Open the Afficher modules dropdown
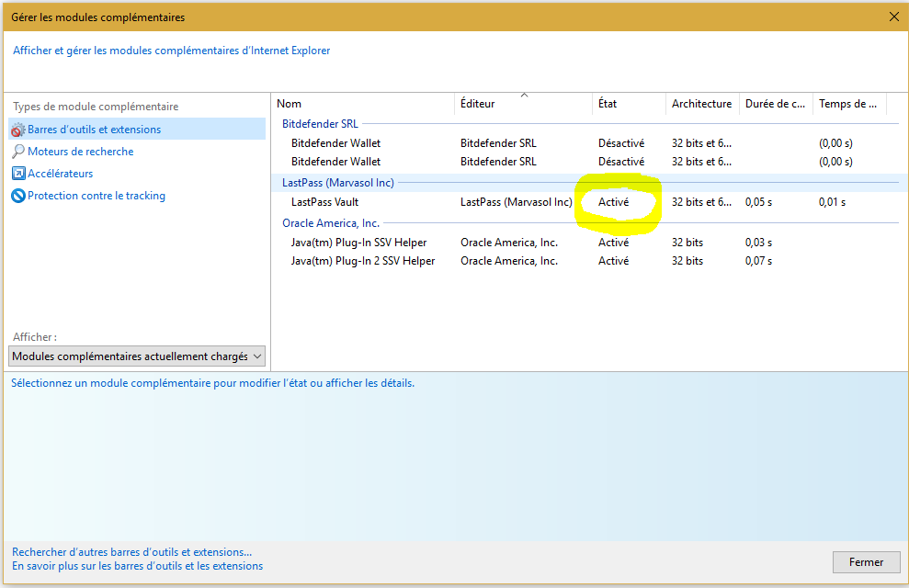Image resolution: width=909 pixels, height=588 pixels. click(x=137, y=356)
